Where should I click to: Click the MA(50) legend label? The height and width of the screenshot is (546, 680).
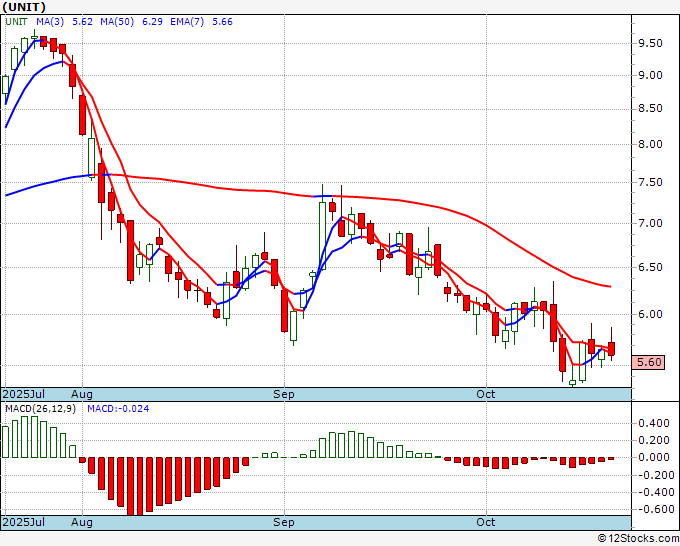pyautogui.click(x=117, y=22)
